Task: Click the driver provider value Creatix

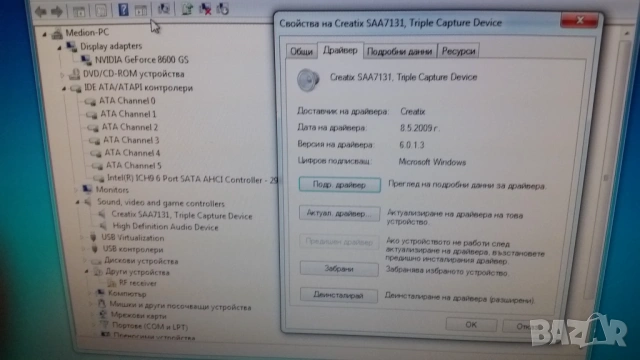Action: click(x=412, y=111)
